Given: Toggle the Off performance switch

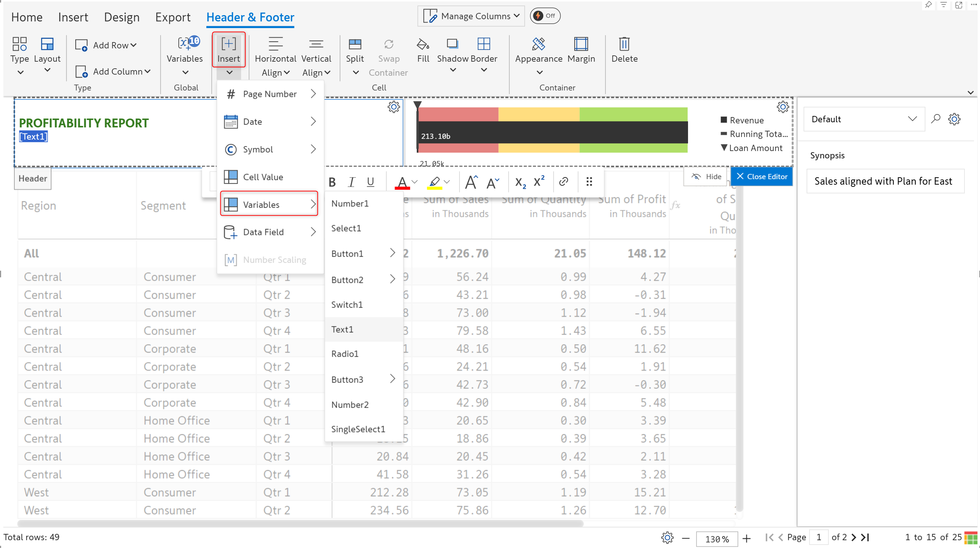Looking at the screenshot, I should pos(545,16).
